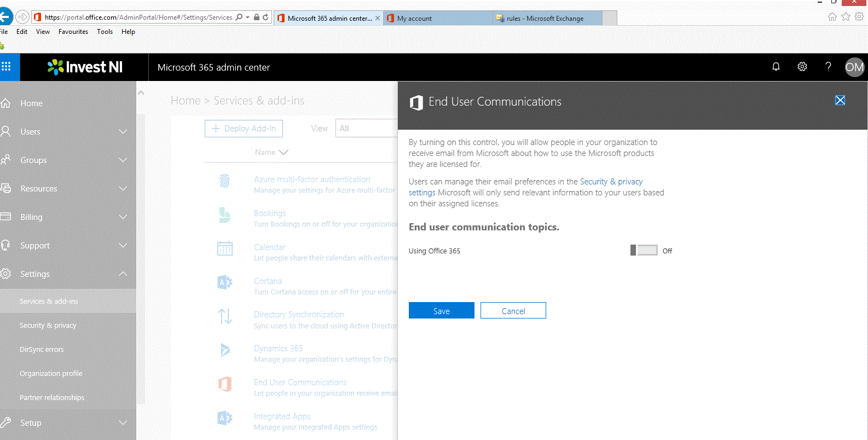Click the Bookings service icon
Screen dimensions: 868x440
[224, 215]
